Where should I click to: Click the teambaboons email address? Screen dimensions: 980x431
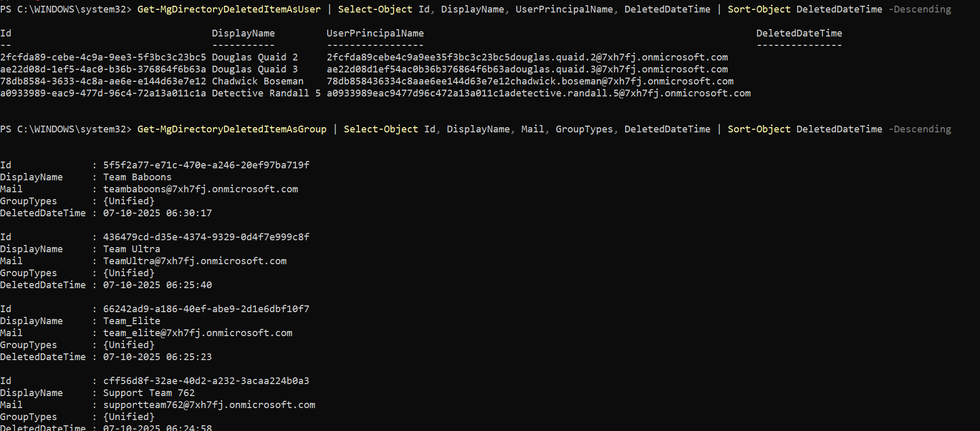coord(201,189)
